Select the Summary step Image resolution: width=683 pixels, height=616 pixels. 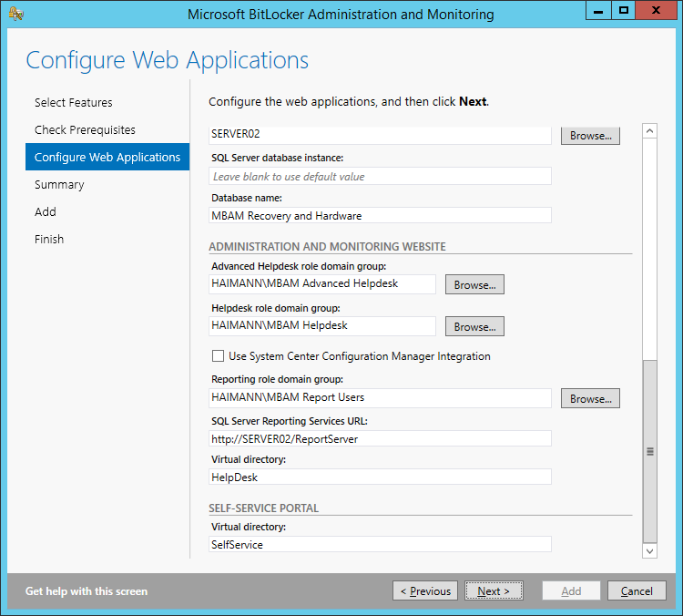point(59,184)
